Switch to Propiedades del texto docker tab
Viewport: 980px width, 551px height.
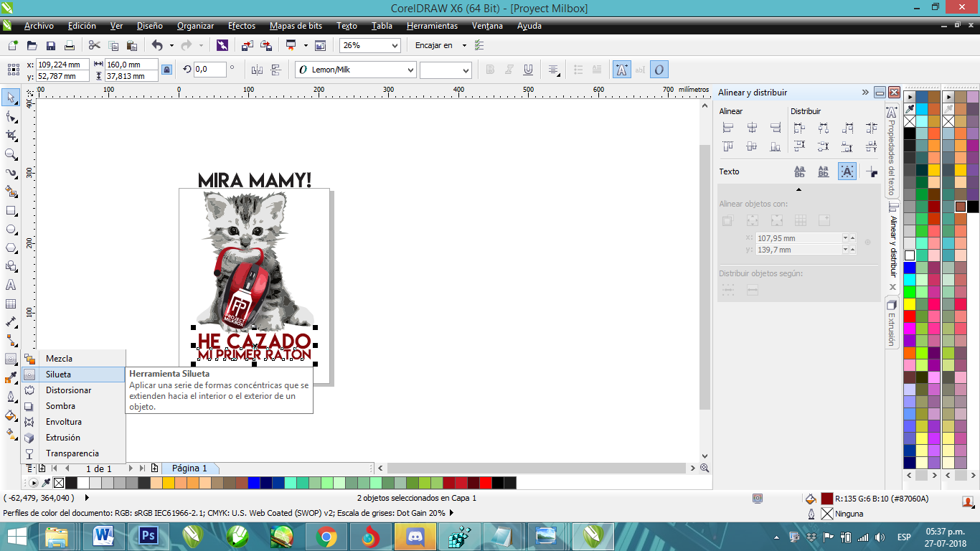[x=891, y=152]
